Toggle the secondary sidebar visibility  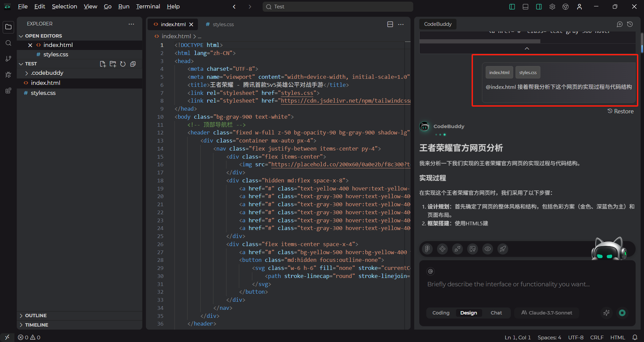[x=539, y=7]
